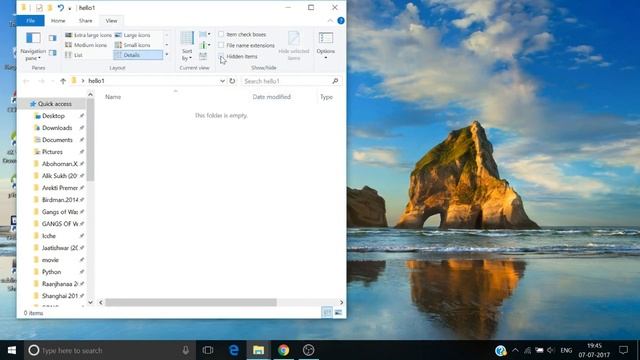Image resolution: width=640 pixels, height=360 pixels.
Task: Click Properties icon in quick access toolbar
Action: pos(39,8)
